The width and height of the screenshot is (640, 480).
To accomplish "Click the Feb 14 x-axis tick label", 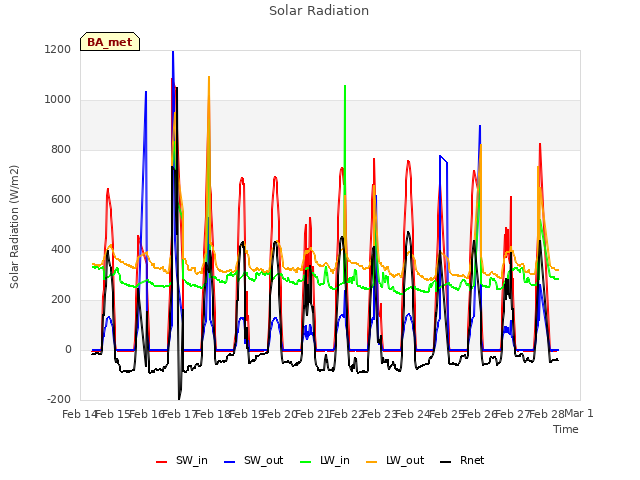I will [80, 414].
